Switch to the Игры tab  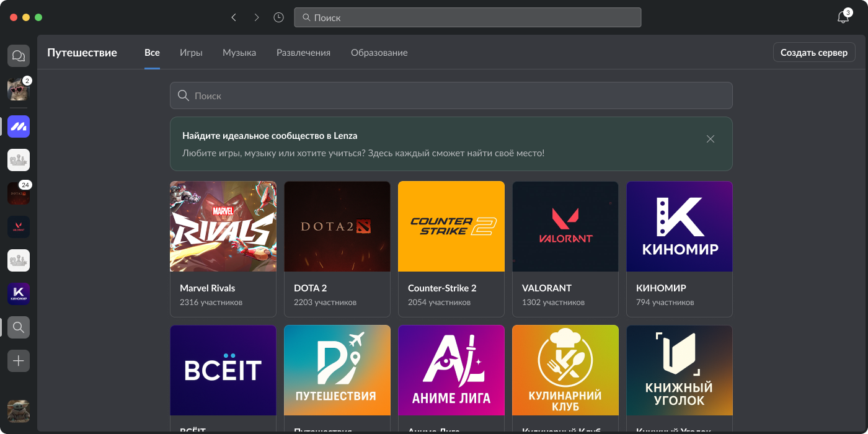191,53
